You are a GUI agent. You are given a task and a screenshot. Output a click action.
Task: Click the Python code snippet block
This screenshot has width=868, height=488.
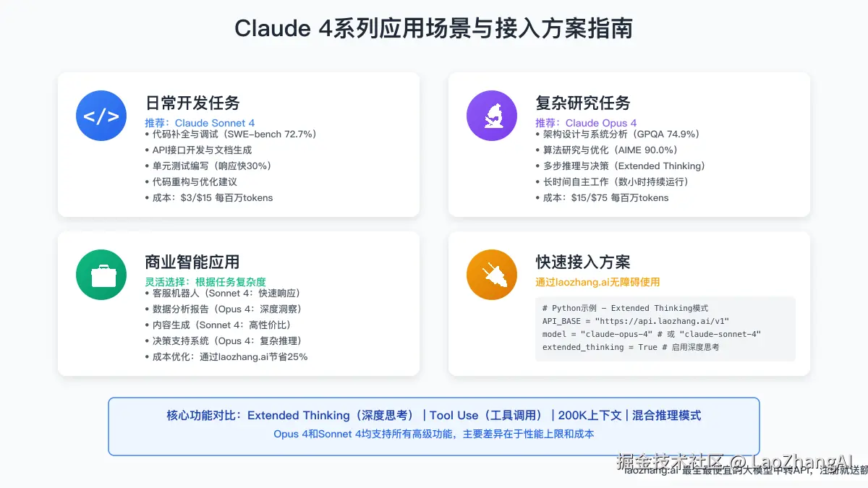coord(665,328)
